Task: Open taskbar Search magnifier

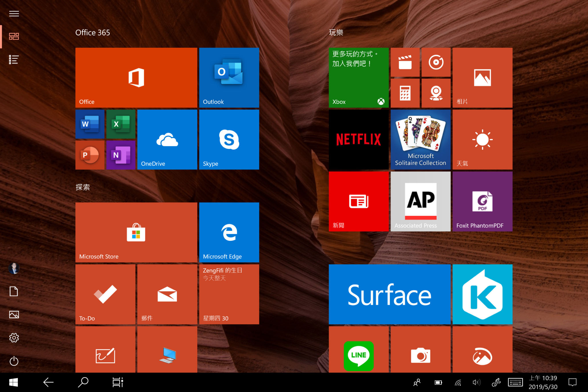Action: 83,382
